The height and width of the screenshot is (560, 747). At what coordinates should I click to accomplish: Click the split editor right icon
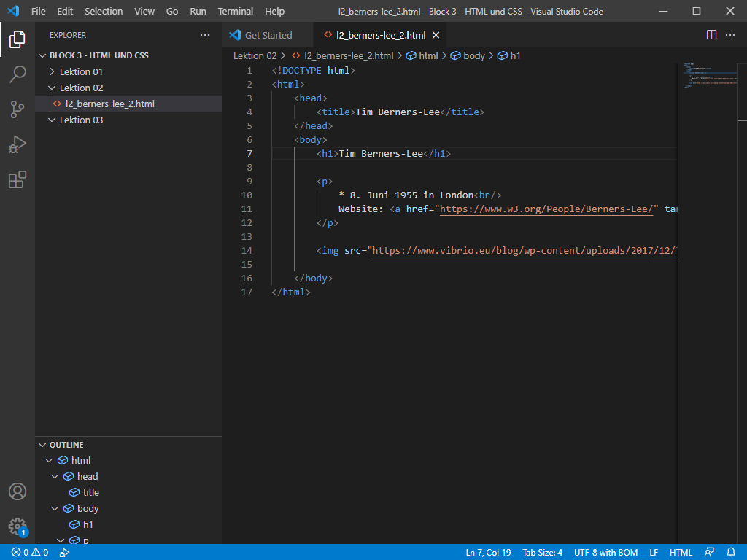click(x=711, y=35)
